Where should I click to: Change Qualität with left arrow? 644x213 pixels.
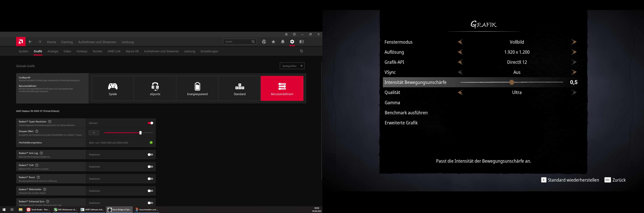(x=460, y=92)
